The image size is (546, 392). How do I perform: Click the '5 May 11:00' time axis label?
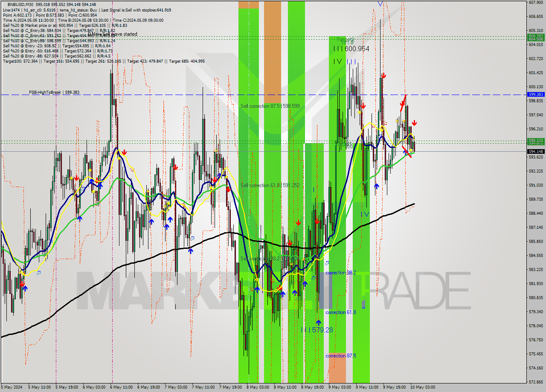[x=40, y=387]
